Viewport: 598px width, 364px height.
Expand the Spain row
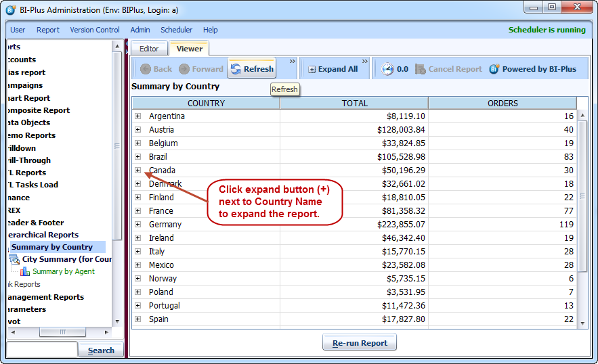click(137, 319)
